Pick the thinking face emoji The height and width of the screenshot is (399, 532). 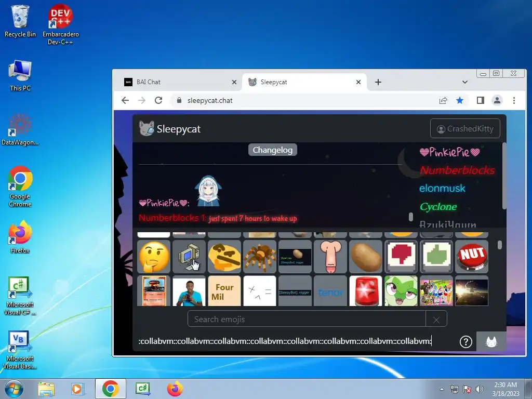point(154,257)
